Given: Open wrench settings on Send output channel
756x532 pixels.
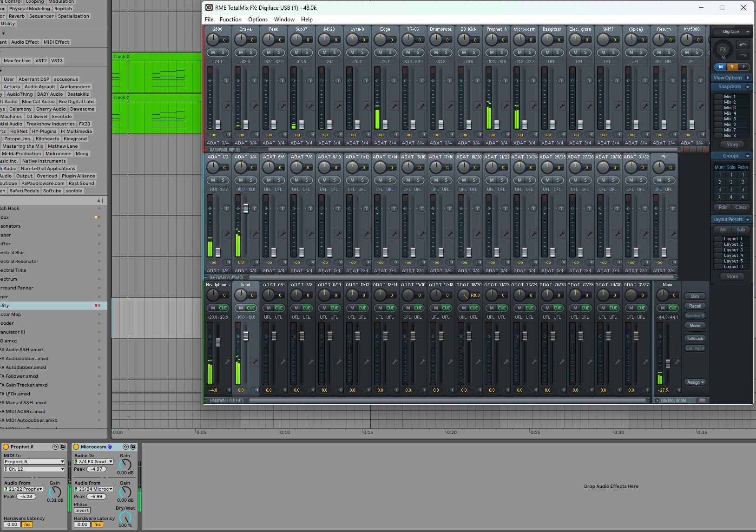Looking at the screenshot, I should [255, 361].
